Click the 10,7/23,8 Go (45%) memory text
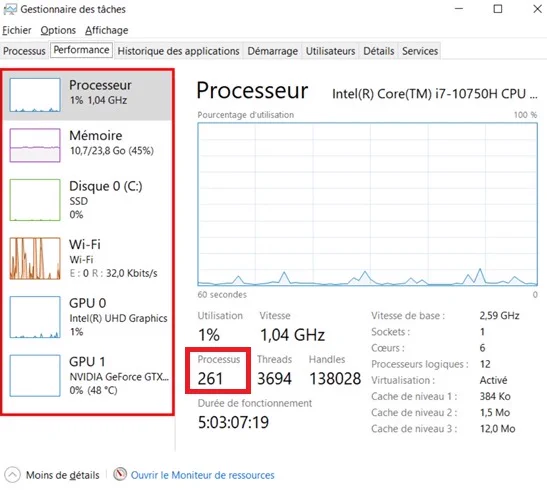The height and width of the screenshot is (490, 547). 112,151
